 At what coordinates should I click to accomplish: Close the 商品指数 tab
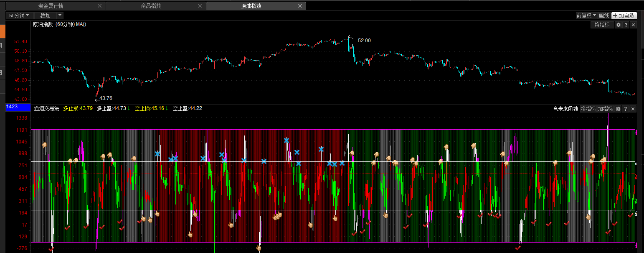pos(200,6)
